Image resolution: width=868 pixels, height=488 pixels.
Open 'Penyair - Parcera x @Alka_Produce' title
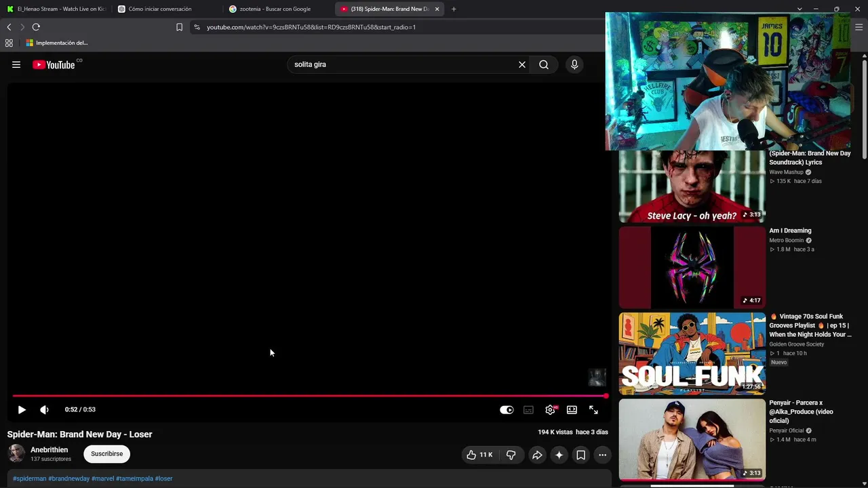click(802, 411)
